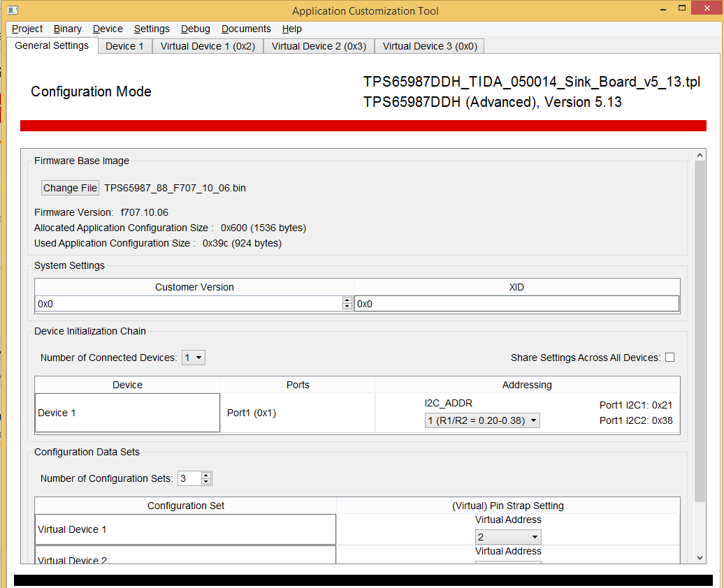This screenshot has height=588, width=724.
Task: Close the Application Customization Tool window
Action: point(707,8)
